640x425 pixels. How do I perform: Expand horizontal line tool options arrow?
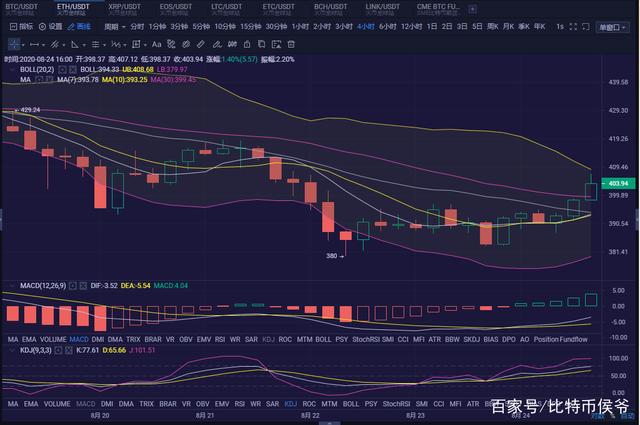click(43, 45)
